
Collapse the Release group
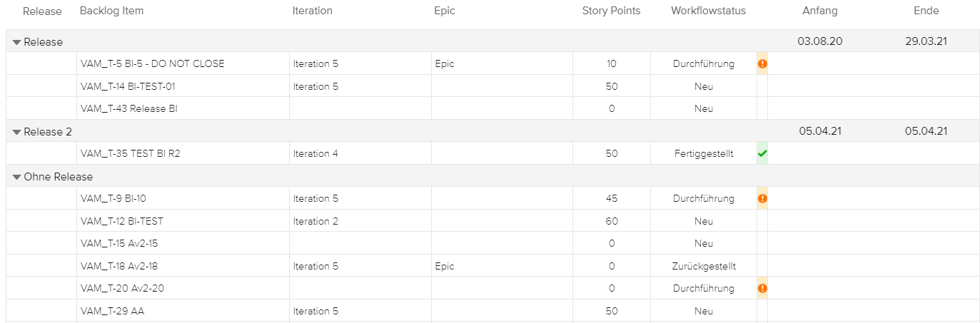(17, 42)
